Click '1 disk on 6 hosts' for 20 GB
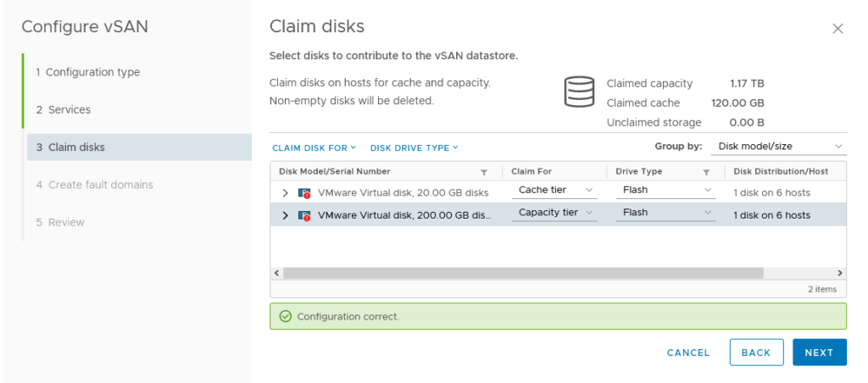 tap(771, 193)
